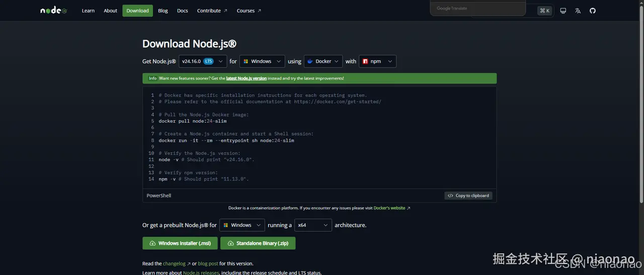This screenshot has width=644, height=275.
Task: Expand the Docker install method dropdown
Action: tap(324, 61)
